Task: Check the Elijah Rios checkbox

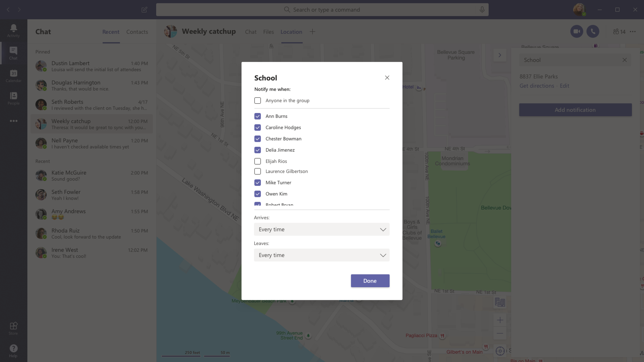Action: (258, 161)
